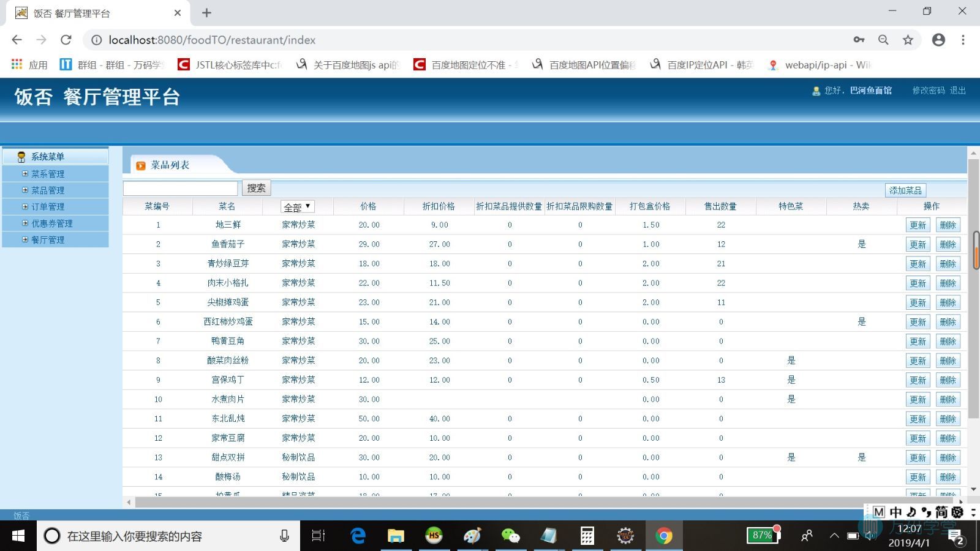
Task: Click 更新 for 鱼香茄子
Action: pos(918,245)
